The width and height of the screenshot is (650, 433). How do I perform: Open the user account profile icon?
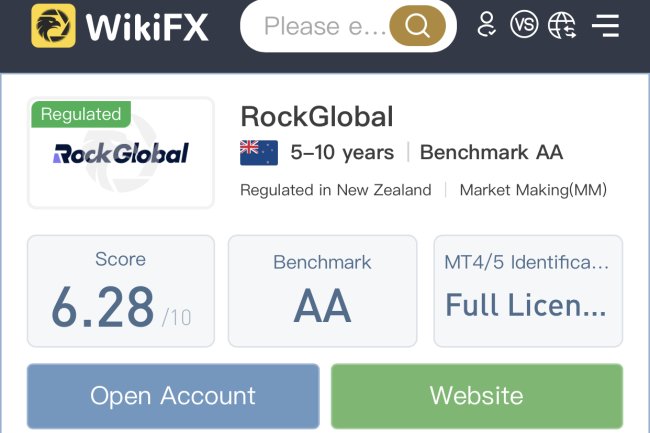pos(487,25)
